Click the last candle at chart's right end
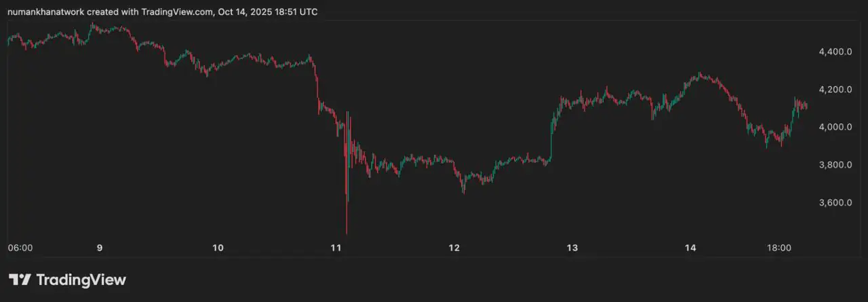 click(x=806, y=105)
